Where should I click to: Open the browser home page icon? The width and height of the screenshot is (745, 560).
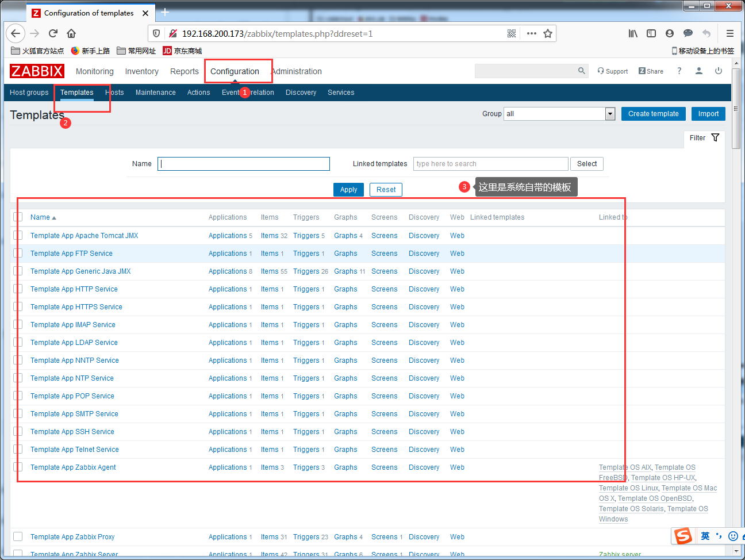[x=71, y=33]
